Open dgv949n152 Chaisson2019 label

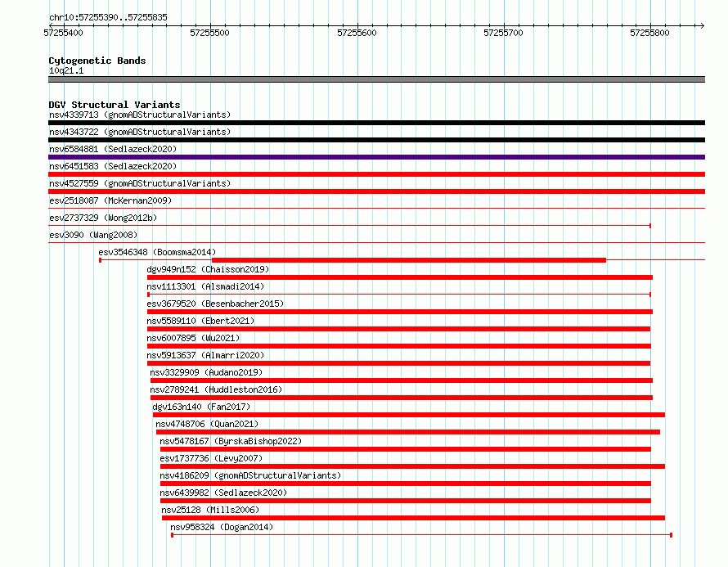(x=208, y=269)
